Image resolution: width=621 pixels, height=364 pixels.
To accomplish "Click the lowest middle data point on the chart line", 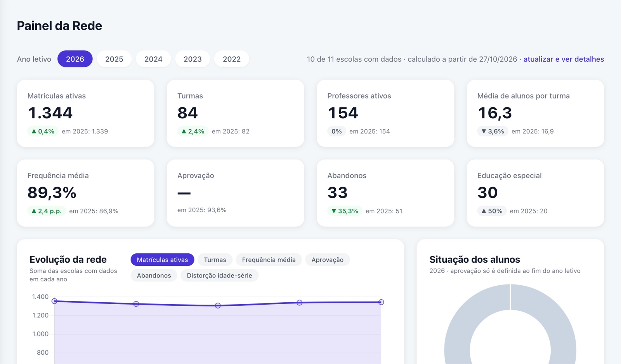I will click(218, 306).
